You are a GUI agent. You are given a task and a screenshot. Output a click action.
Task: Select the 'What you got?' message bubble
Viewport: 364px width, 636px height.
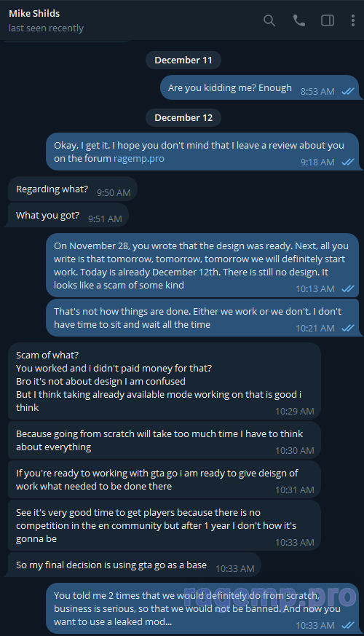pos(67,216)
